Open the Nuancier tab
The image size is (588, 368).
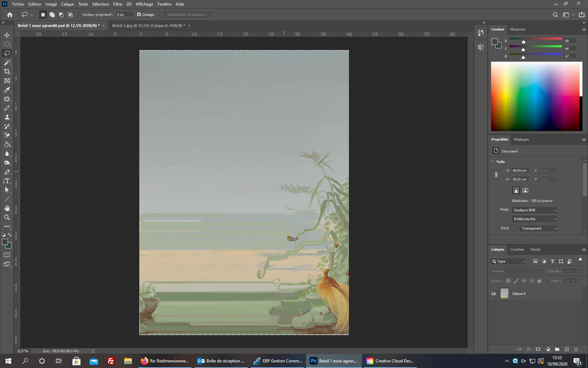tap(518, 29)
